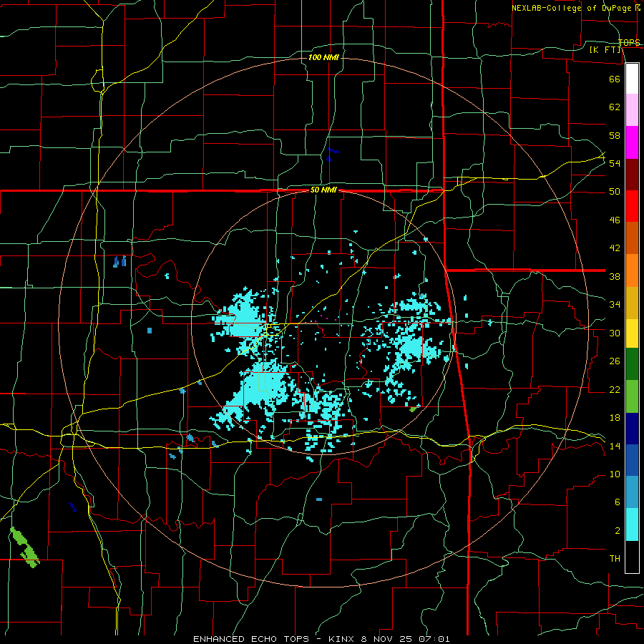The height and width of the screenshot is (644, 644).
Task: Click the navy blue legend swatch
Action: [632, 429]
